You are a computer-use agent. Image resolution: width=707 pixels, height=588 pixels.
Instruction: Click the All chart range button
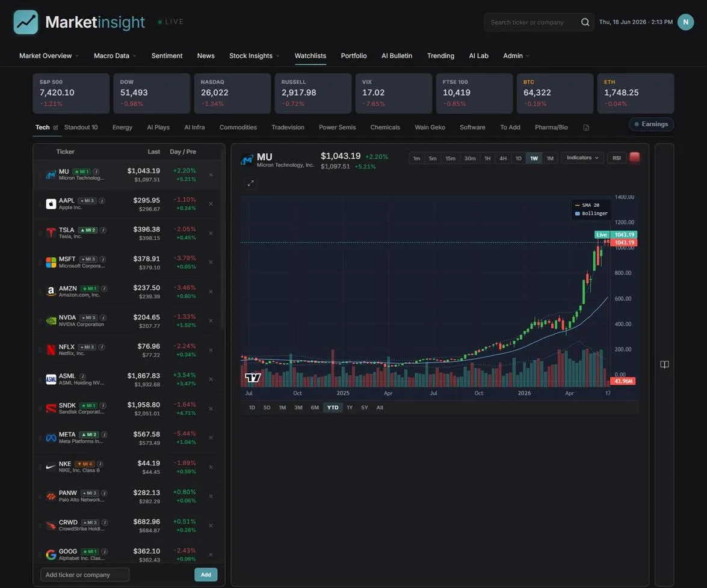pos(380,408)
